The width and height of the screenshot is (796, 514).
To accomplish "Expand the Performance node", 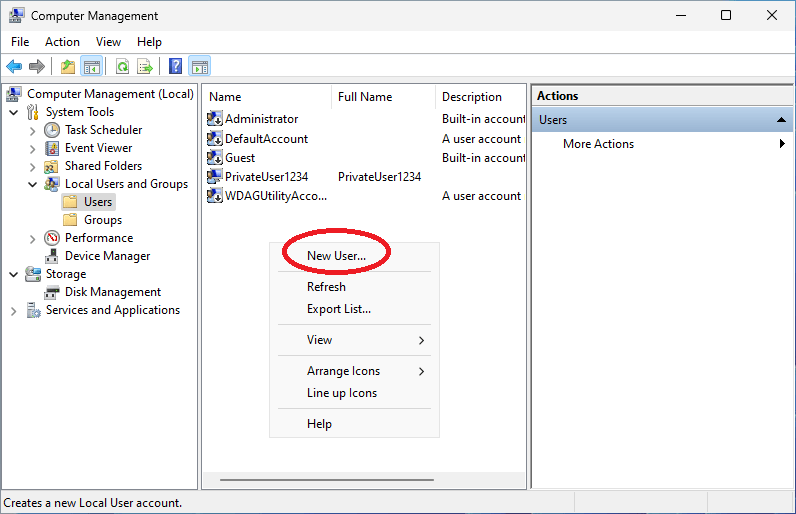I will [32, 238].
